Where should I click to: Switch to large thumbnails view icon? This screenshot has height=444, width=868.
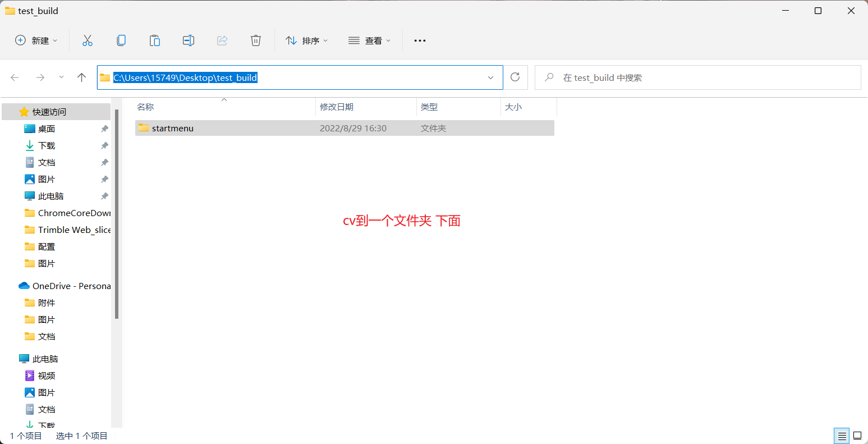click(x=857, y=436)
